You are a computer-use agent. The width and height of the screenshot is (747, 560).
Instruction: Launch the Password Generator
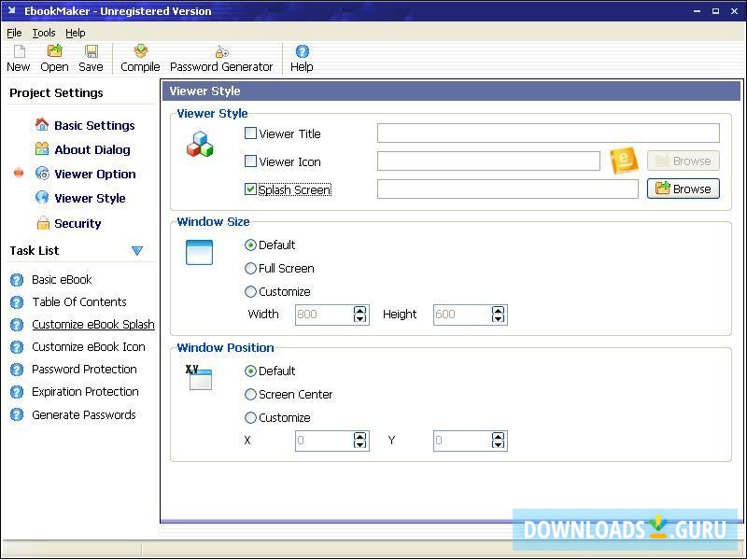pyautogui.click(x=221, y=57)
